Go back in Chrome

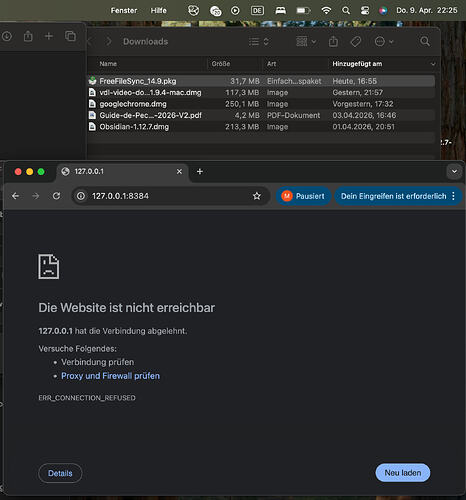pyautogui.click(x=15, y=196)
